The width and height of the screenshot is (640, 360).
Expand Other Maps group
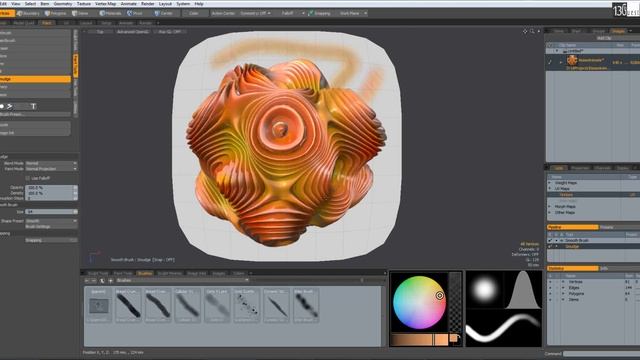click(x=549, y=212)
